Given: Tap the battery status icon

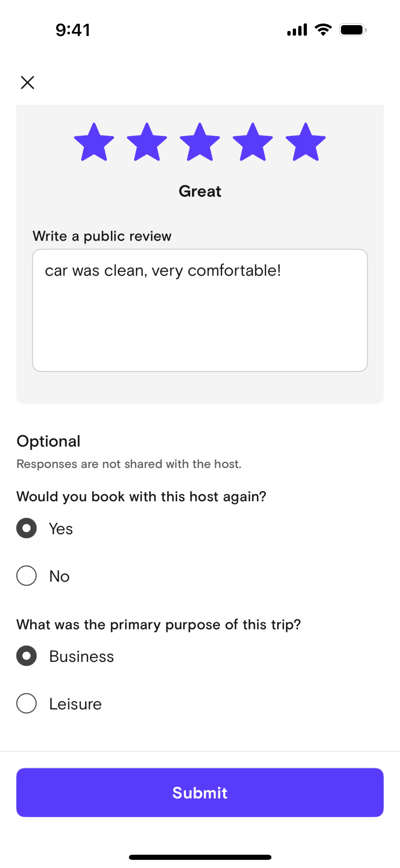Looking at the screenshot, I should (353, 30).
